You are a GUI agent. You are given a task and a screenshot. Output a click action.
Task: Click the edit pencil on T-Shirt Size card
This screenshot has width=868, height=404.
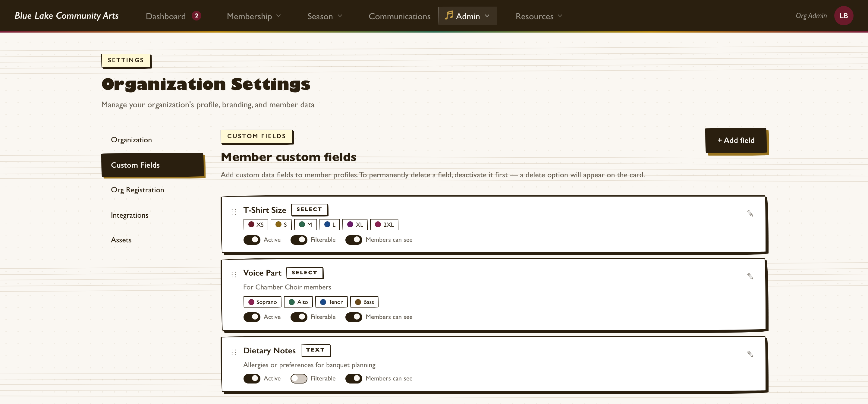750,214
